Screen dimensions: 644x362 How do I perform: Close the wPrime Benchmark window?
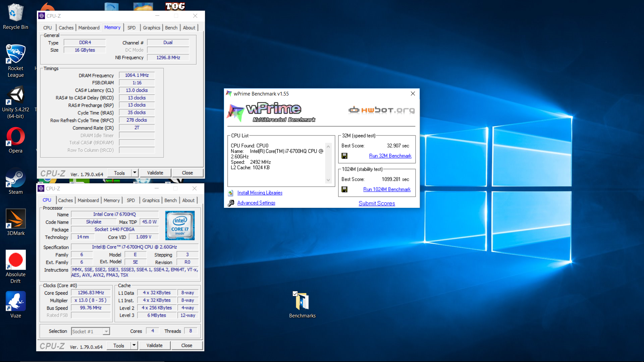click(x=413, y=94)
